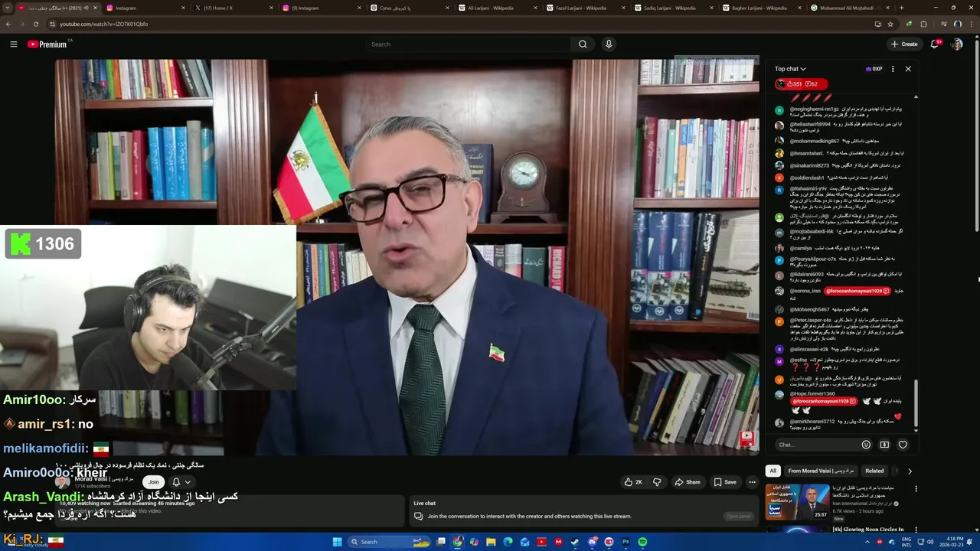Close the live chat panel
This screenshot has width=980, height=551.
908,69
